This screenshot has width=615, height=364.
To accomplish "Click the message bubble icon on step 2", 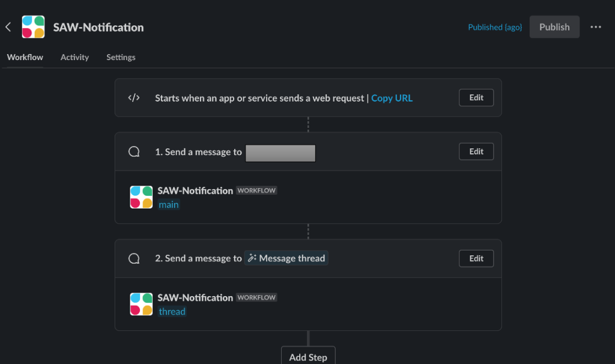I will 133,258.
